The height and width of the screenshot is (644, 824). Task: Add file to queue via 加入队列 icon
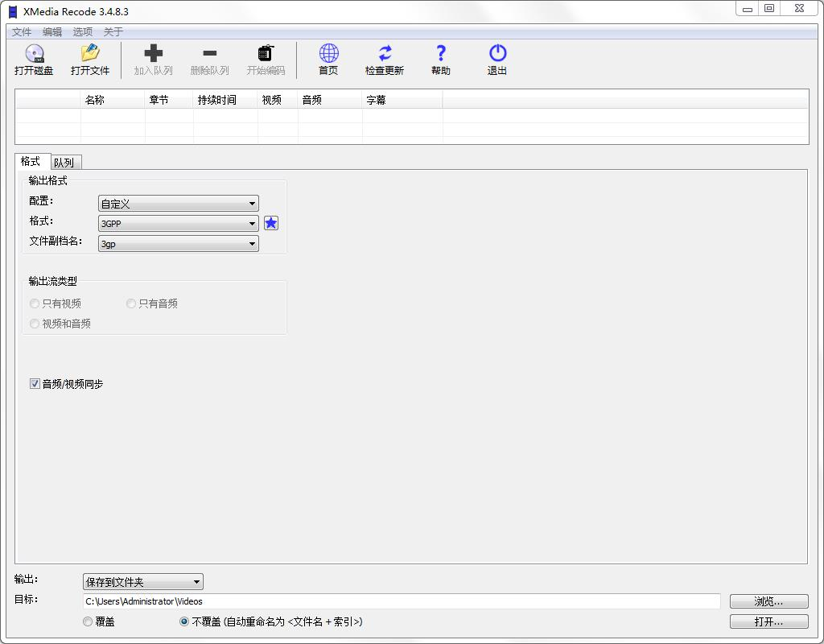point(153,60)
